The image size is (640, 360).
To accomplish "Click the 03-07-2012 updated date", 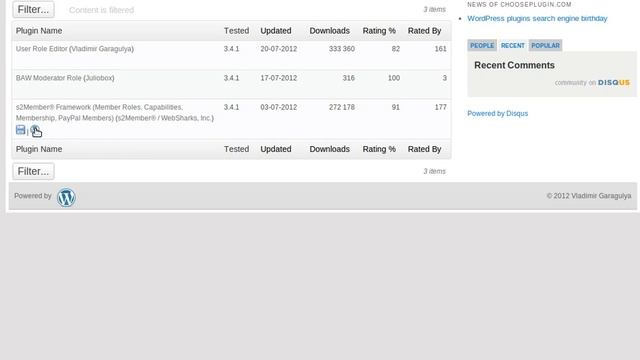I will coord(279,107).
